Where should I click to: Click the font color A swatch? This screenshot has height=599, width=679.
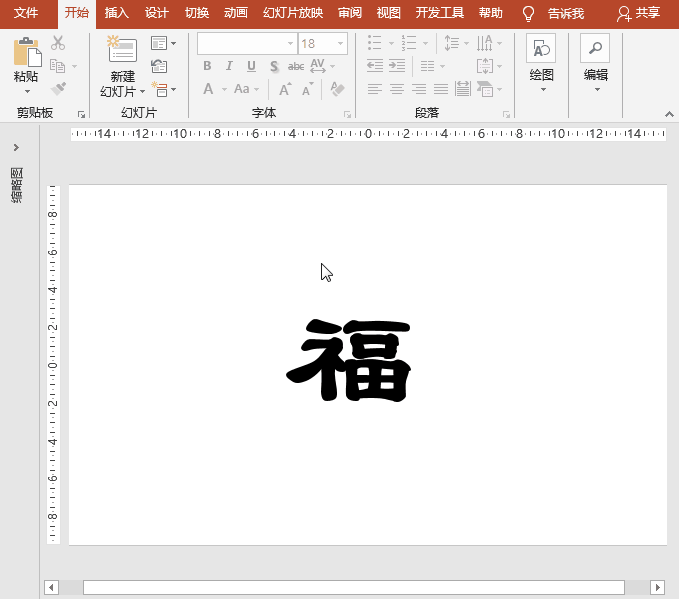click(x=208, y=89)
